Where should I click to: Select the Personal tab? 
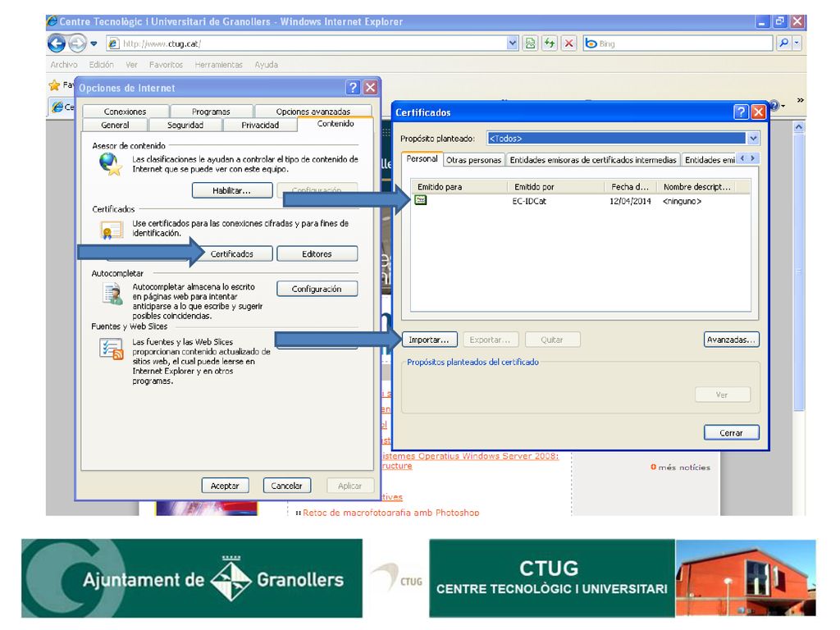tap(422, 159)
